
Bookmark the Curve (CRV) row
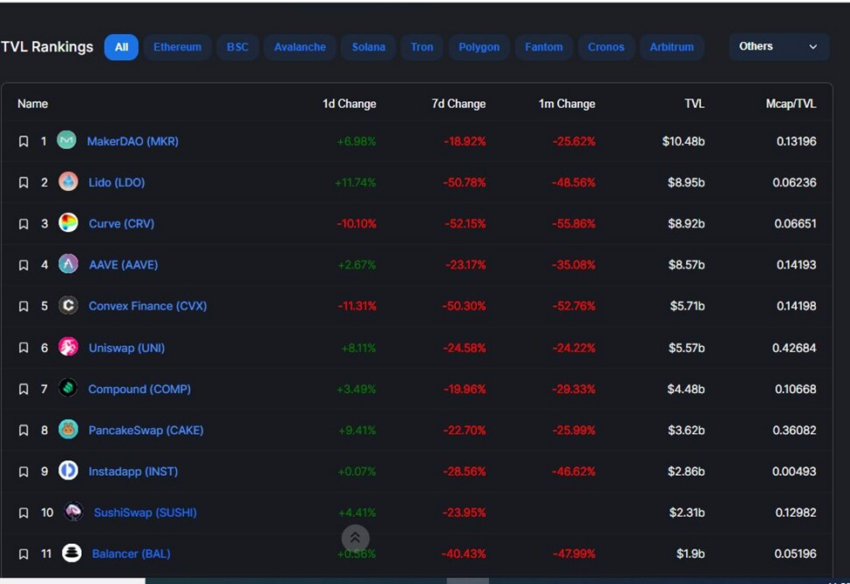23,224
